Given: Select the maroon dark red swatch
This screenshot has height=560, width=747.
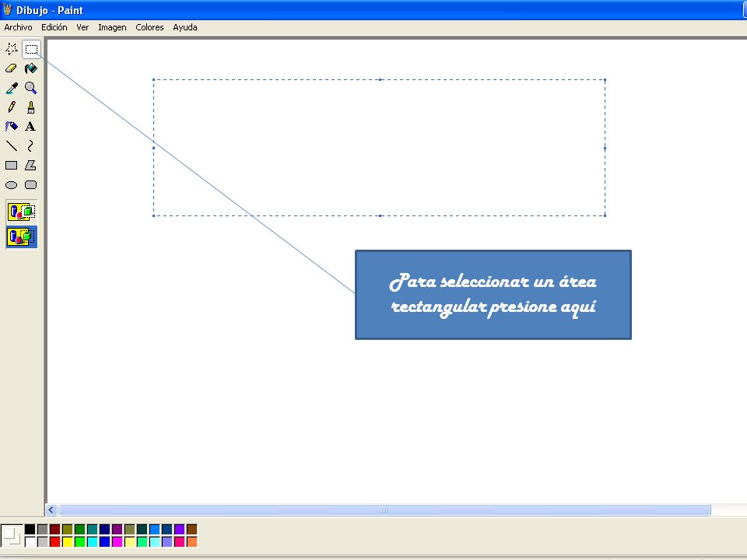Looking at the screenshot, I should point(54,529).
